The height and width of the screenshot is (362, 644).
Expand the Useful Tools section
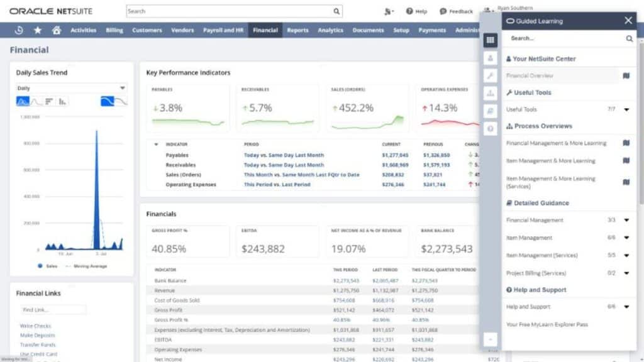pyautogui.click(x=625, y=109)
